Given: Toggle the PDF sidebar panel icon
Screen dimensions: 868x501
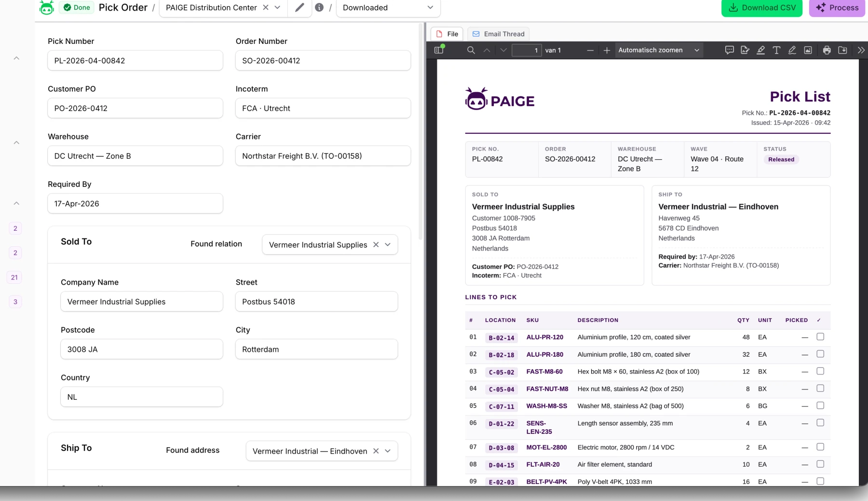Looking at the screenshot, I should (x=438, y=50).
